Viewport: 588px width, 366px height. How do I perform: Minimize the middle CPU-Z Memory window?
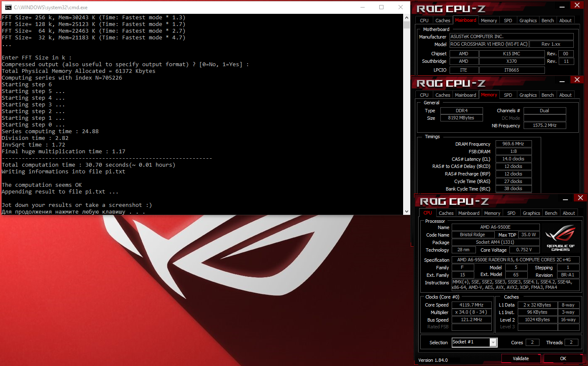click(562, 81)
